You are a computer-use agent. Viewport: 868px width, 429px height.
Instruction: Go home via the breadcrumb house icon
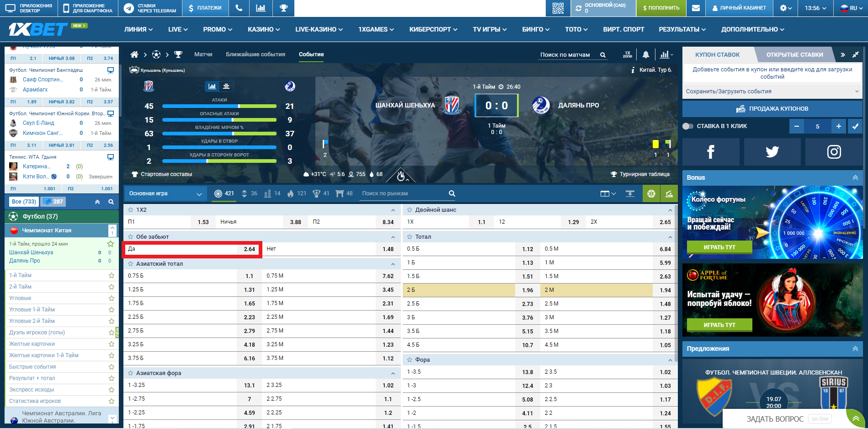[x=134, y=54]
